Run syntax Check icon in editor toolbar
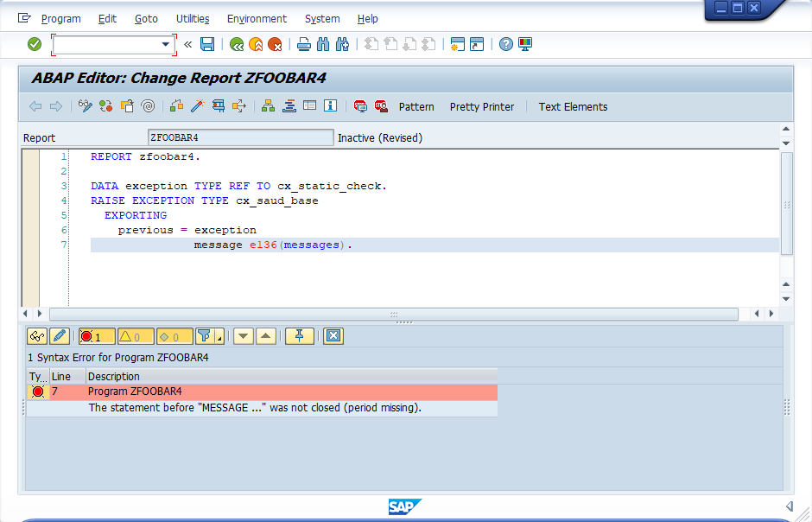Viewport: 812px width, 522px height. pyautogui.click(x=176, y=106)
